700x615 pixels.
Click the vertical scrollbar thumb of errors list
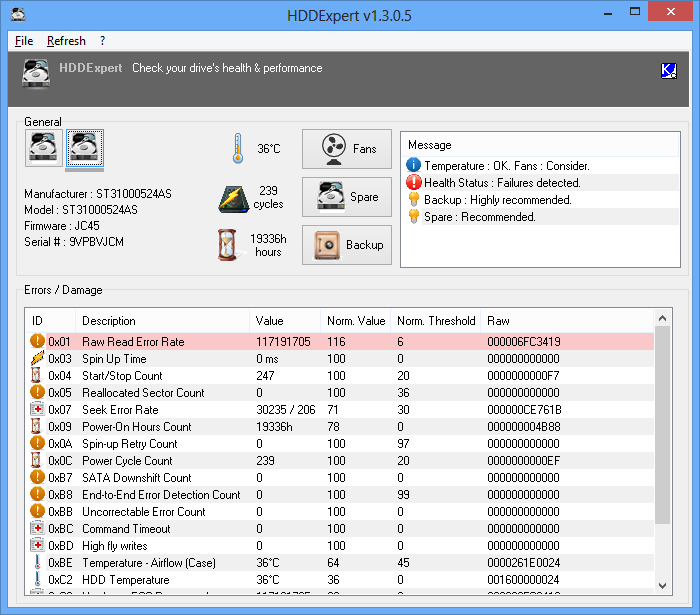[x=662, y=425]
